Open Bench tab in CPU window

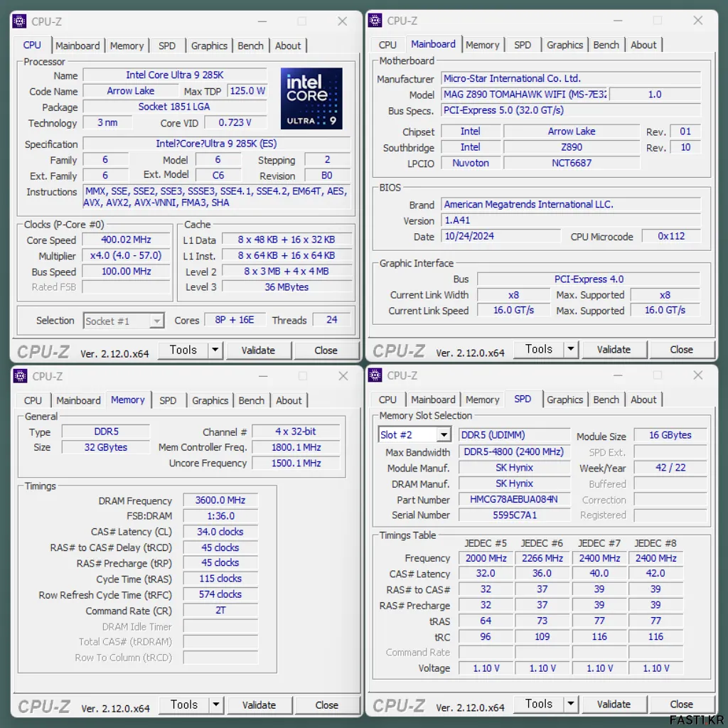tap(251, 45)
